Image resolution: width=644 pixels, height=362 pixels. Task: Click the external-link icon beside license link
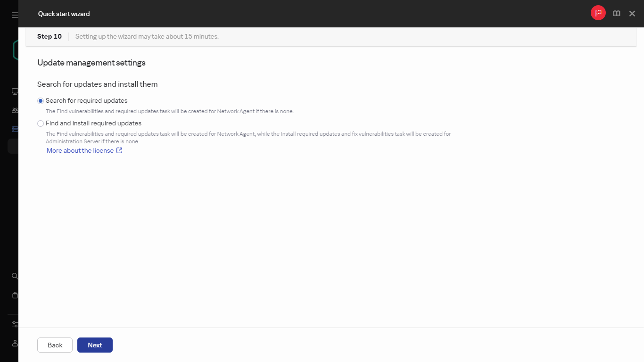tap(119, 150)
